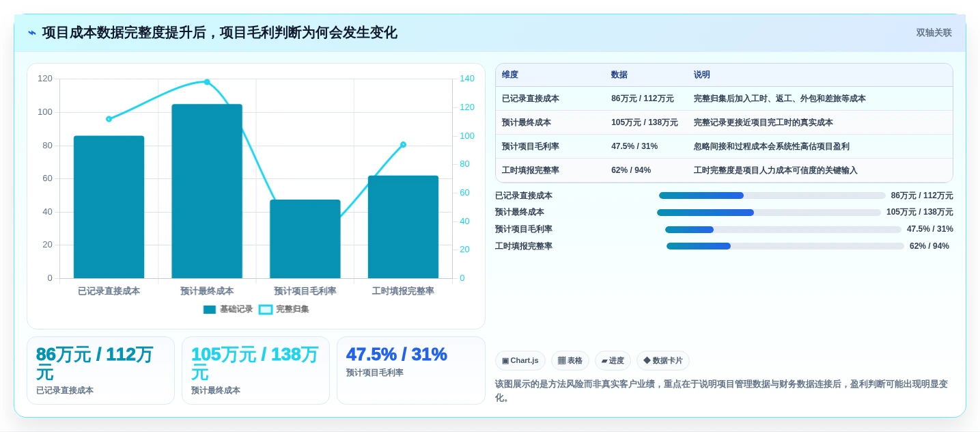Click description 忽略间接和过程成本会系统性高估项目盈利
This screenshot has height=432, width=980.
[x=772, y=146]
